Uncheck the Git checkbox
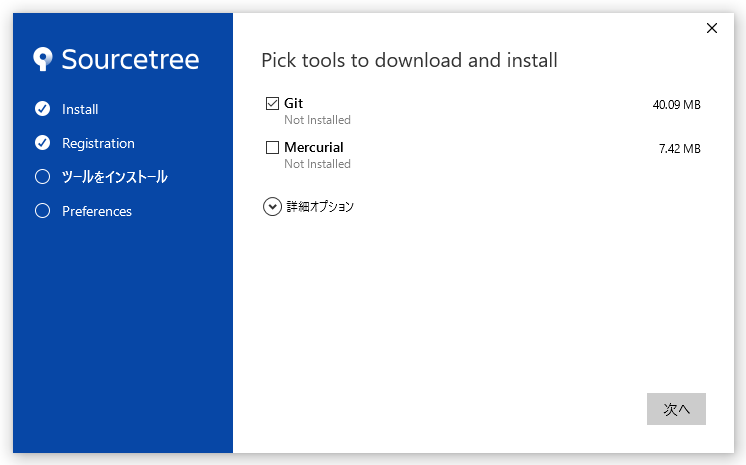This screenshot has height=465, width=746. pos(272,104)
